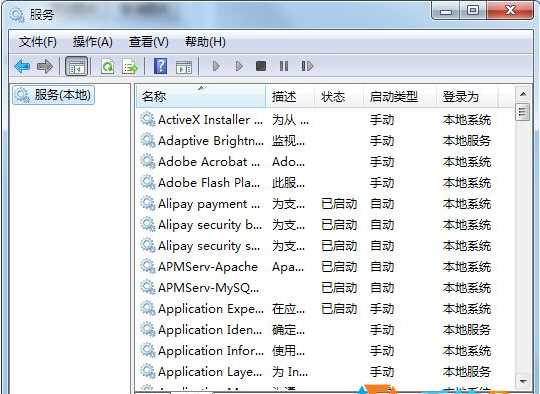Click 手动 startup type in ActiveX Installer row
The height and width of the screenshot is (394, 540).
click(382, 120)
